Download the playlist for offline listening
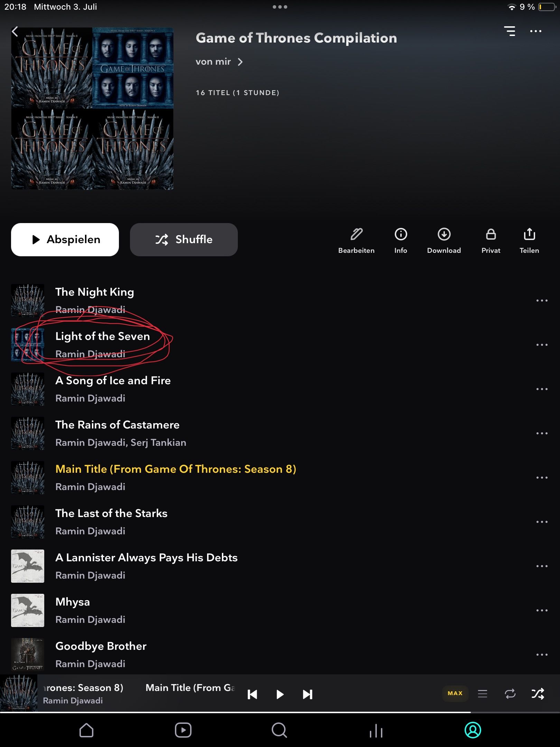The width and height of the screenshot is (560, 747). click(444, 241)
